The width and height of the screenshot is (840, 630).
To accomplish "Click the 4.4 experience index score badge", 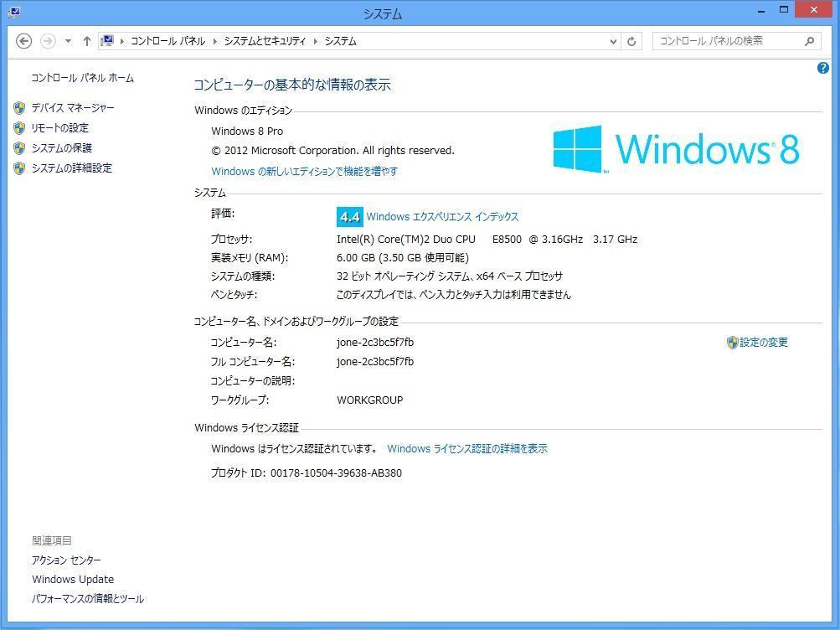I will click(x=349, y=217).
